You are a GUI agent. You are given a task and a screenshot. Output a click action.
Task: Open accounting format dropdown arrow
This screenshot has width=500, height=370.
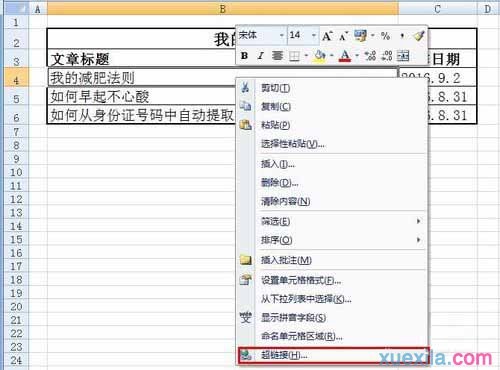pyautogui.click(x=373, y=35)
